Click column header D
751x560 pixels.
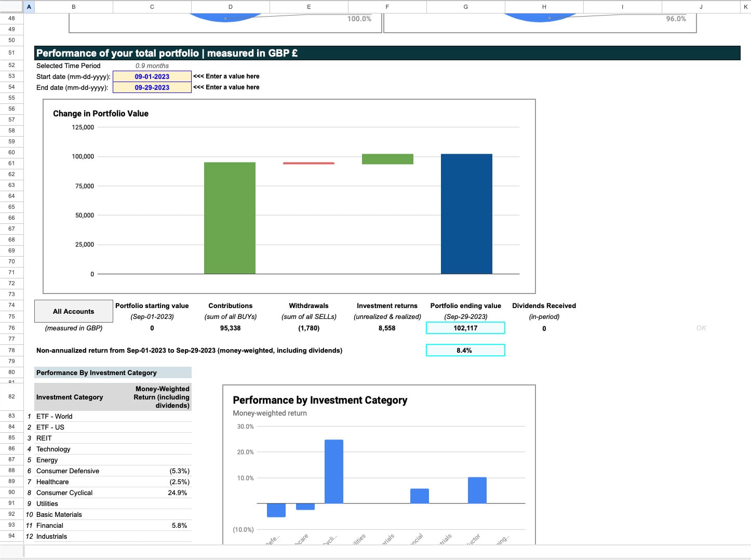click(230, 7)
